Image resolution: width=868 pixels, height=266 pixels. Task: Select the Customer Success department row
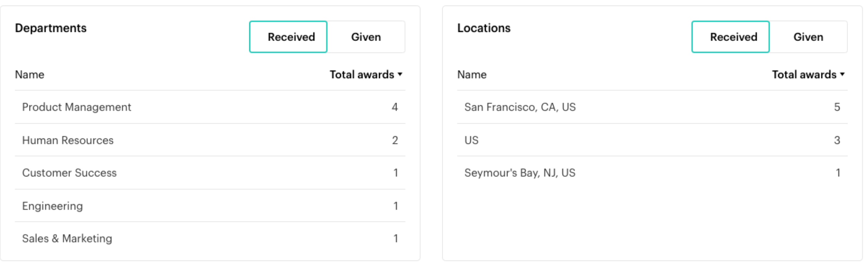pos(210,173)
